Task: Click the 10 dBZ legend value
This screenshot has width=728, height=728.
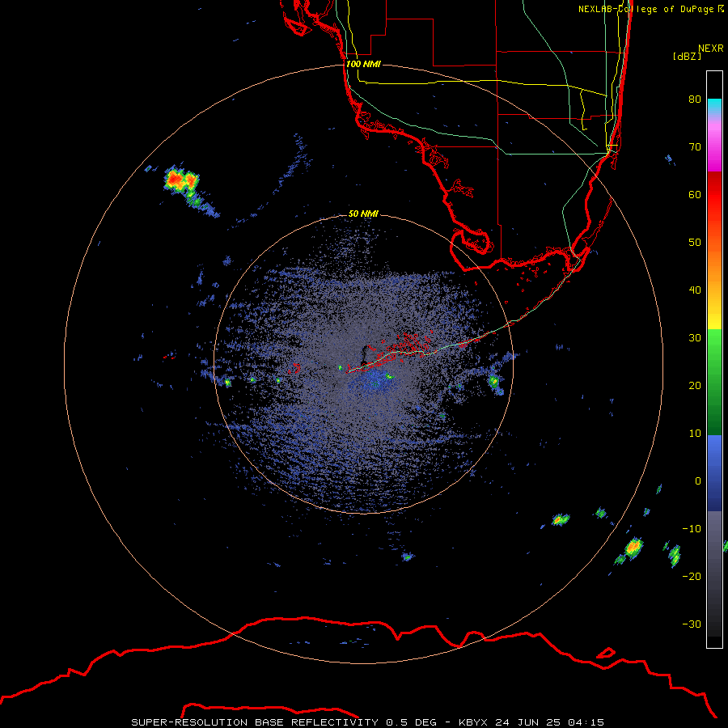Action: tap(695, 434)
